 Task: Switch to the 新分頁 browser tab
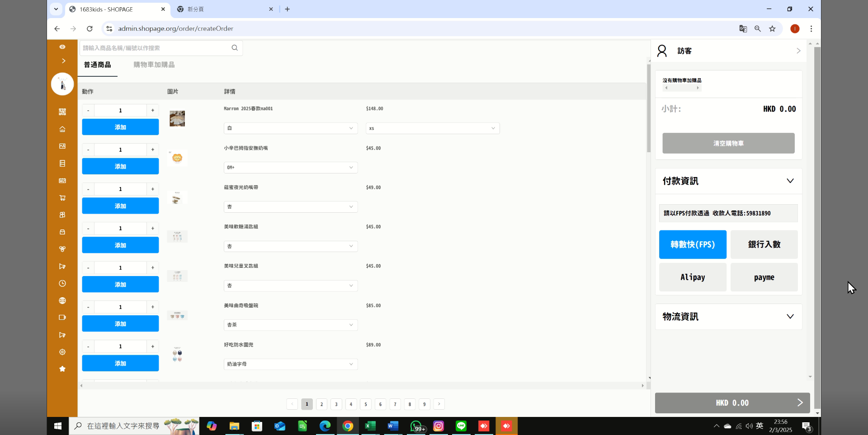pyautogui.click(x=225, y=9)
